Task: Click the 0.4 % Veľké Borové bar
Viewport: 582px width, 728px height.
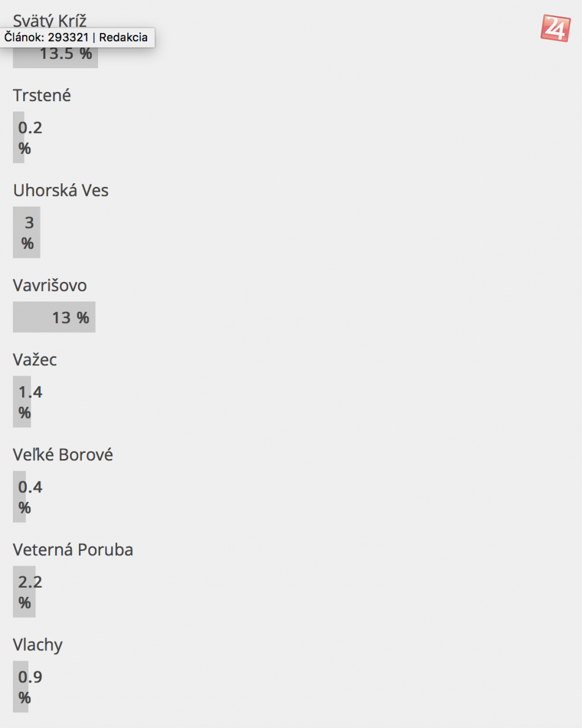Action: pyautogui.click(x=19, y=496)
